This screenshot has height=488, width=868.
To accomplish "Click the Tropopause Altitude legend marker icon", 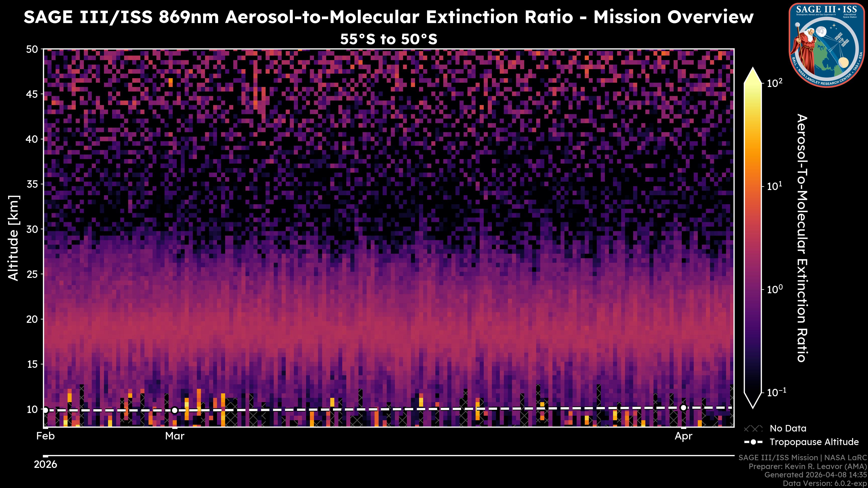I will 753,442.
